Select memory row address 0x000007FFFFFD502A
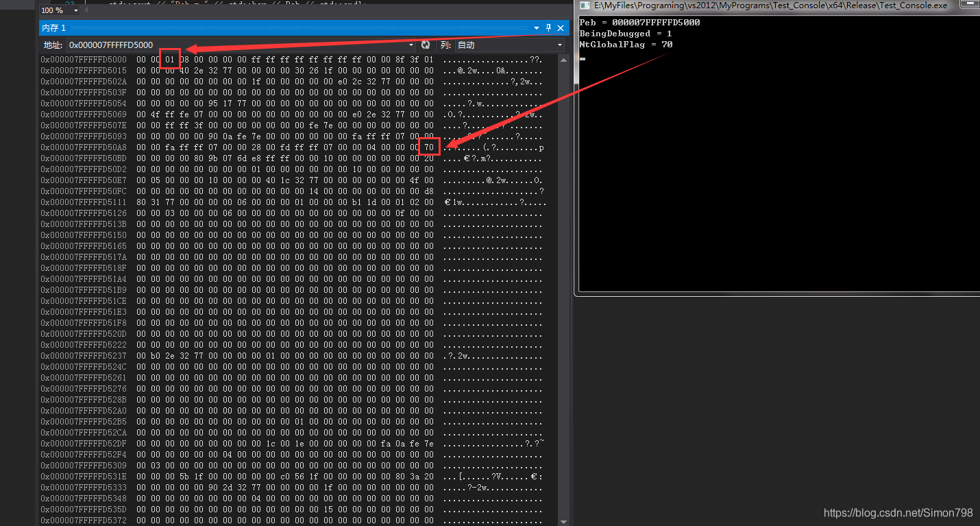The image size is (980, 526). click(84, 82)
